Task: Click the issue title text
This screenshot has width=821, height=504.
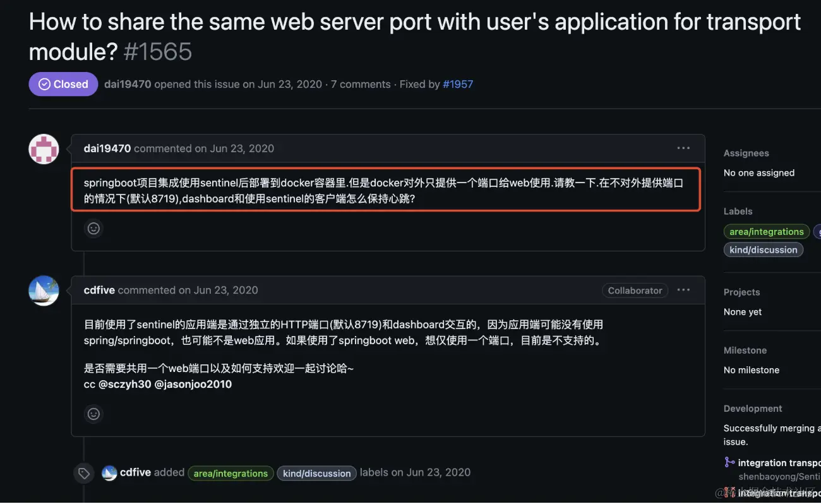Action: [x=415, y=36]
